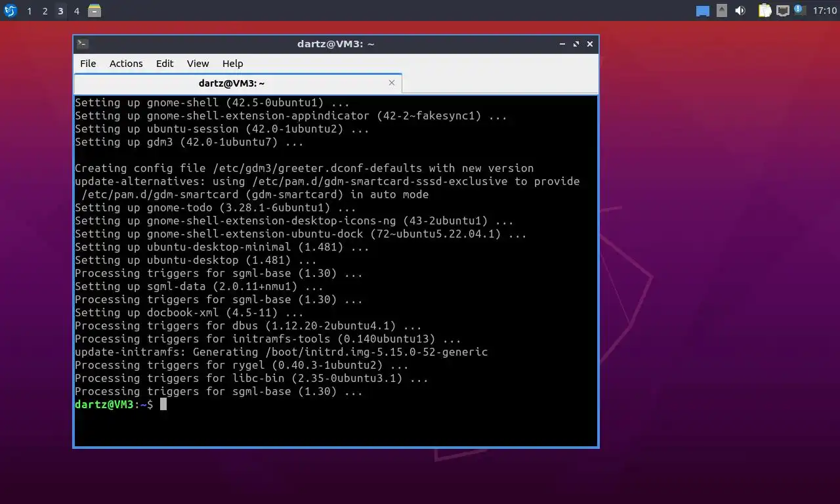Switch to workspace 2
Image resolution: width=840 pixels, height=504 pixels.
(x=45, y=11)
